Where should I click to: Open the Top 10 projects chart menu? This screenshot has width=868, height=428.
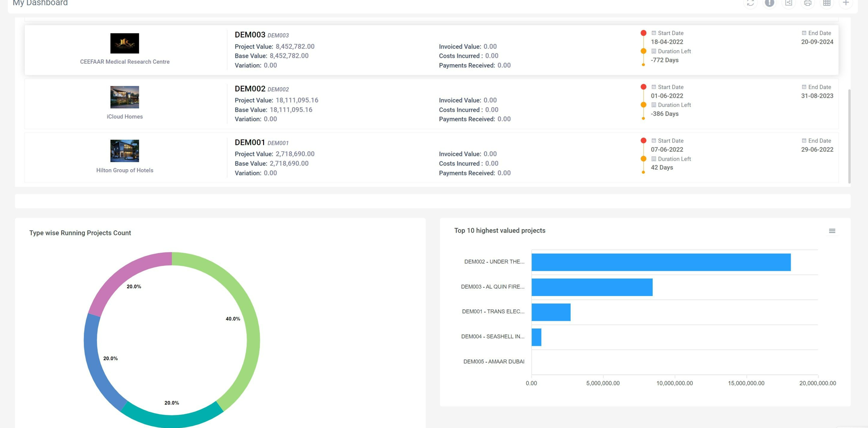pyautogui.click(x=832, y=231)
